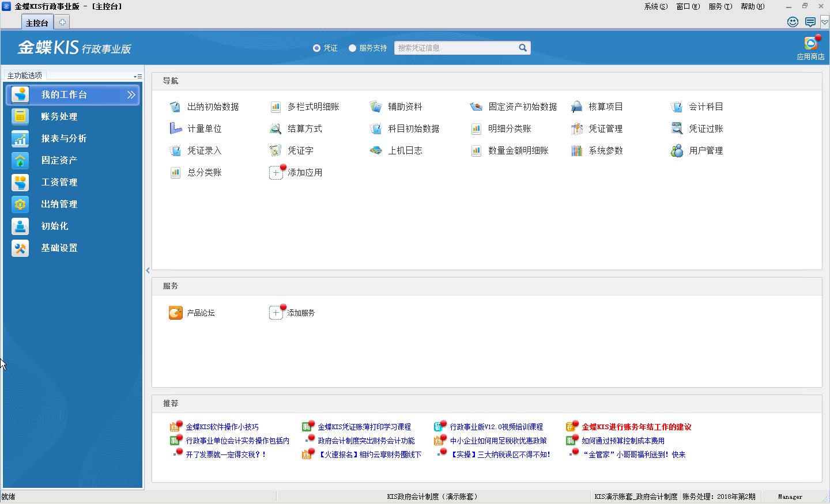Select the 凭证 radio button
The image size is (830, 504).
(x=316, y=48)
